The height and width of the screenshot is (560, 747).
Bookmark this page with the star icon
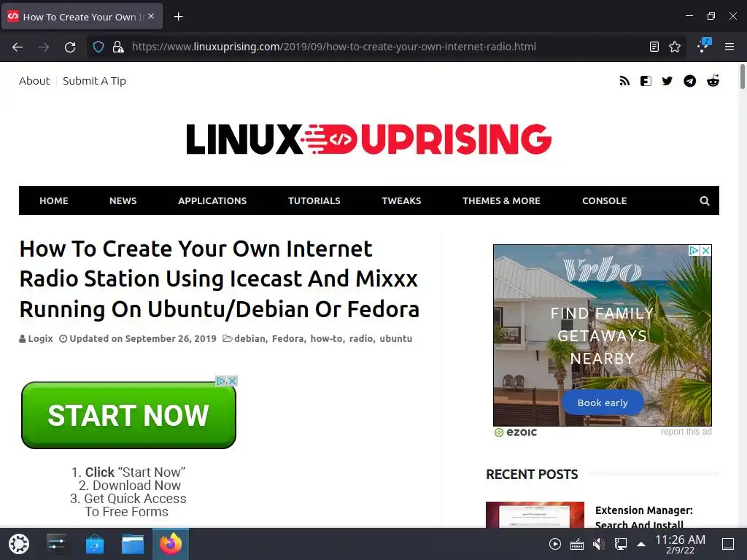(x=675, y=47)
